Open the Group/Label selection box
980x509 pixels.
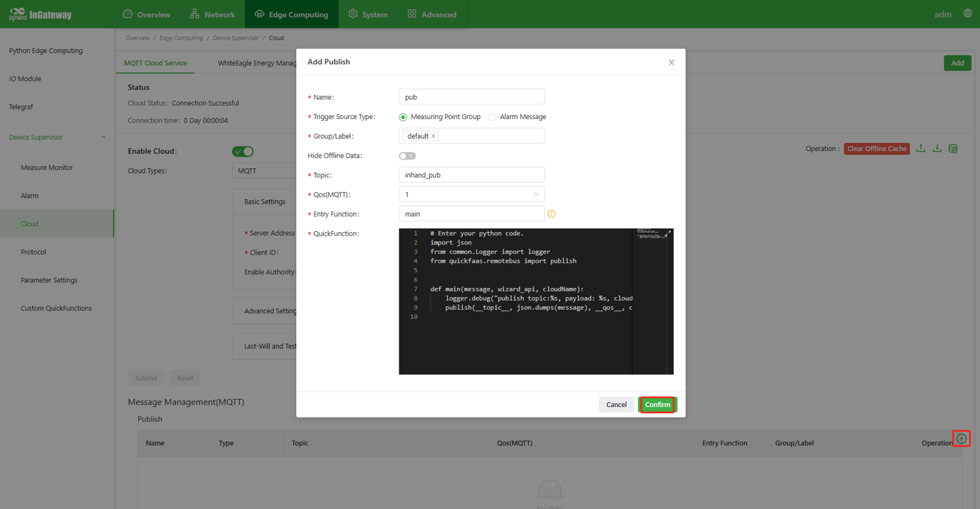pyautogui.click(x=489, y=136)
